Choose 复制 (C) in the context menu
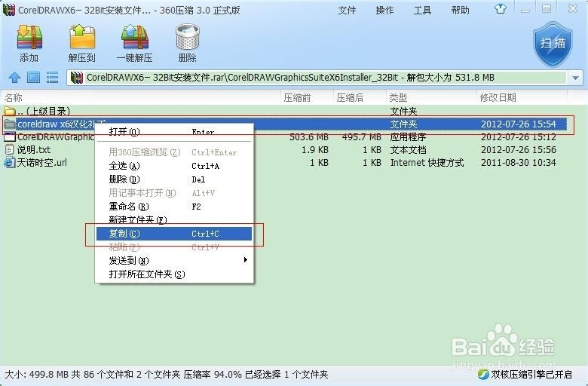The width and height of the screenshot is (588, 386). coord(174,233)
